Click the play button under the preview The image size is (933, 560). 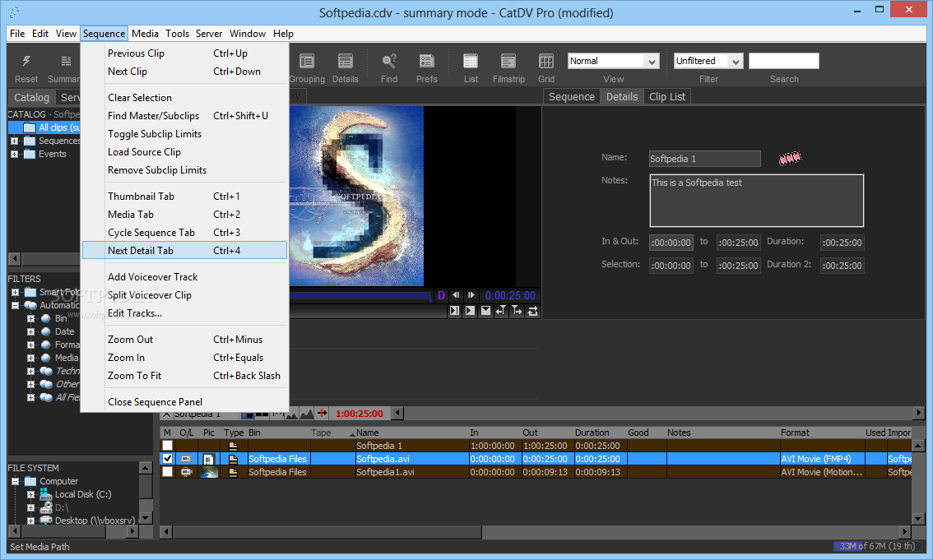(x=470, y=310)
